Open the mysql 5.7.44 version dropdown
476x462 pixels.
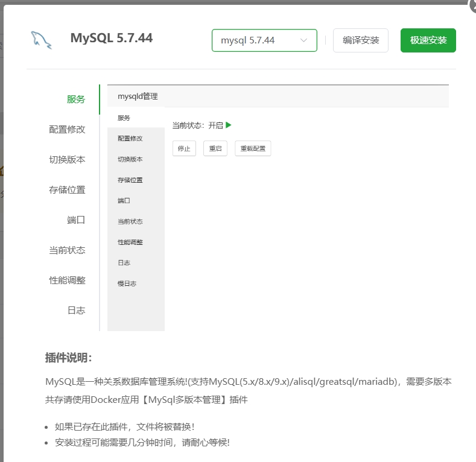click(264, 40)
